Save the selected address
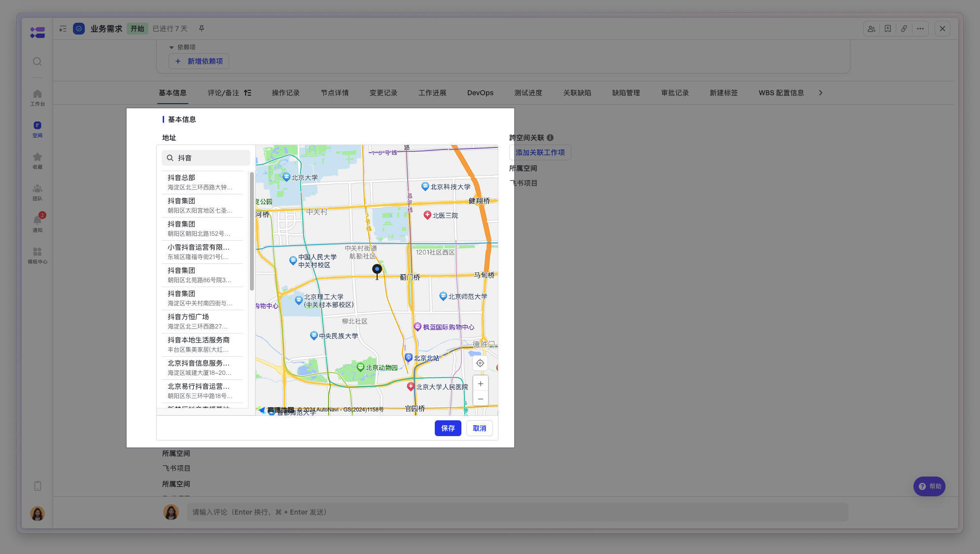The height and width of the screenshot is (554, 980). click(x=448, y=428)
